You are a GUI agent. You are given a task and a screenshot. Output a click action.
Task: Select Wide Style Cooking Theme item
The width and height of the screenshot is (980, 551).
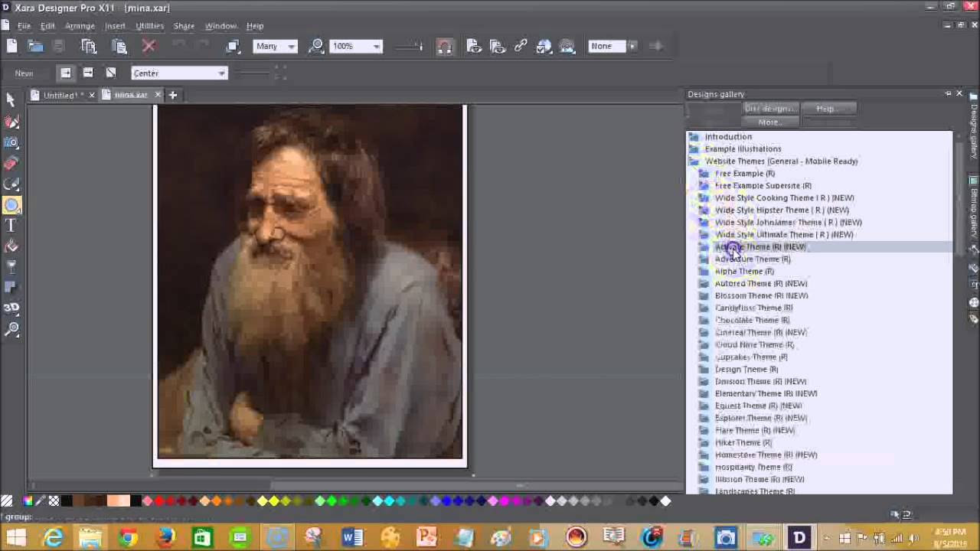[784, 197]
